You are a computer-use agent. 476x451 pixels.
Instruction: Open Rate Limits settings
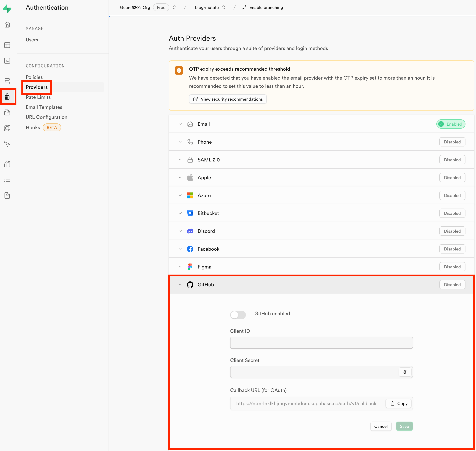38,97
